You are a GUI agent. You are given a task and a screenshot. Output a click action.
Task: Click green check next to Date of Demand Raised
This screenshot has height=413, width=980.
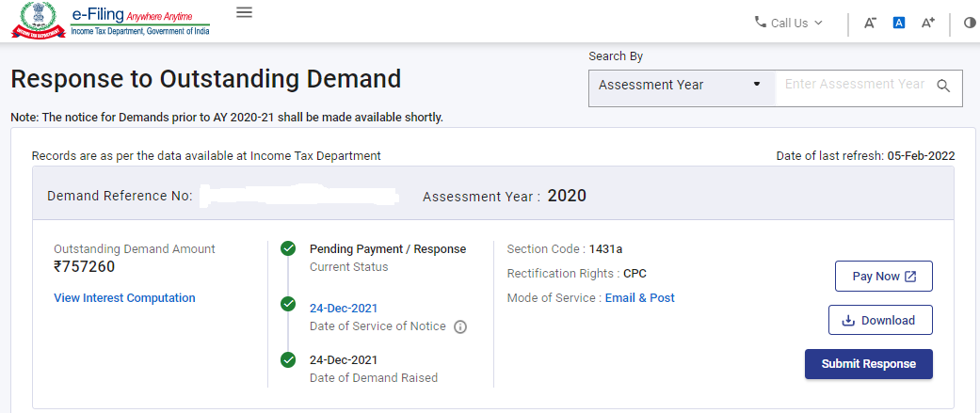(x=288, y=360)
